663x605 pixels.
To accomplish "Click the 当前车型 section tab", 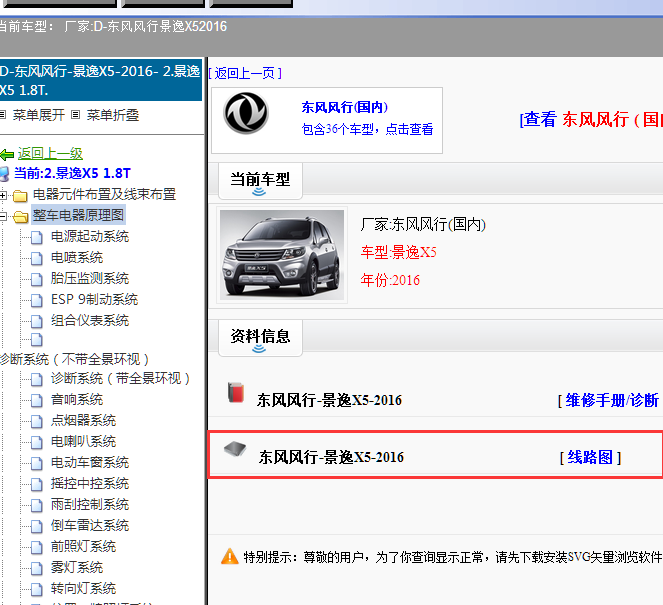I will [260, 181].
